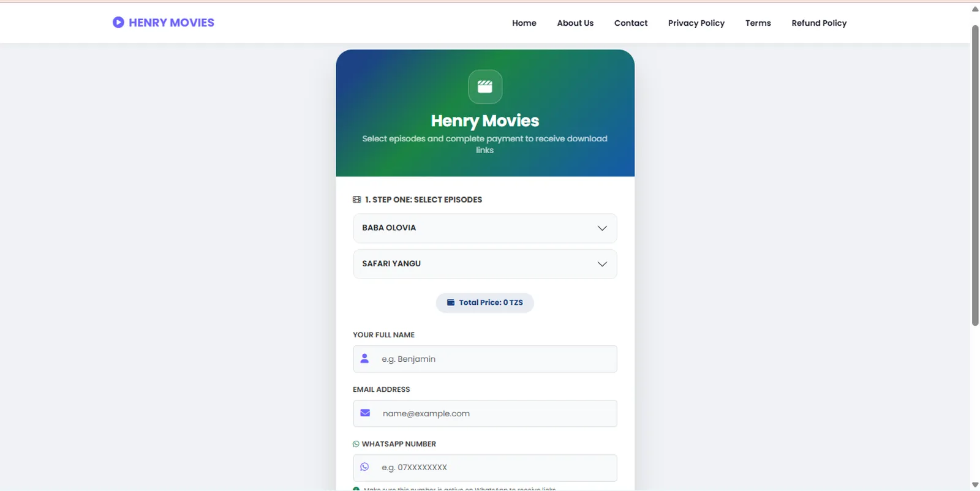Screen dimensions: 980x491
Task: Click the 'Select episodes and complete payment' subtitle
Action: (x=485, y=144)
